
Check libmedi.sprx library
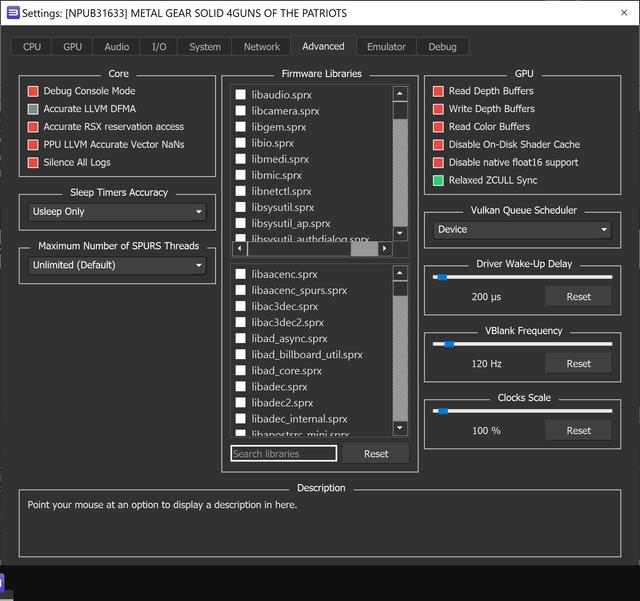240,159
